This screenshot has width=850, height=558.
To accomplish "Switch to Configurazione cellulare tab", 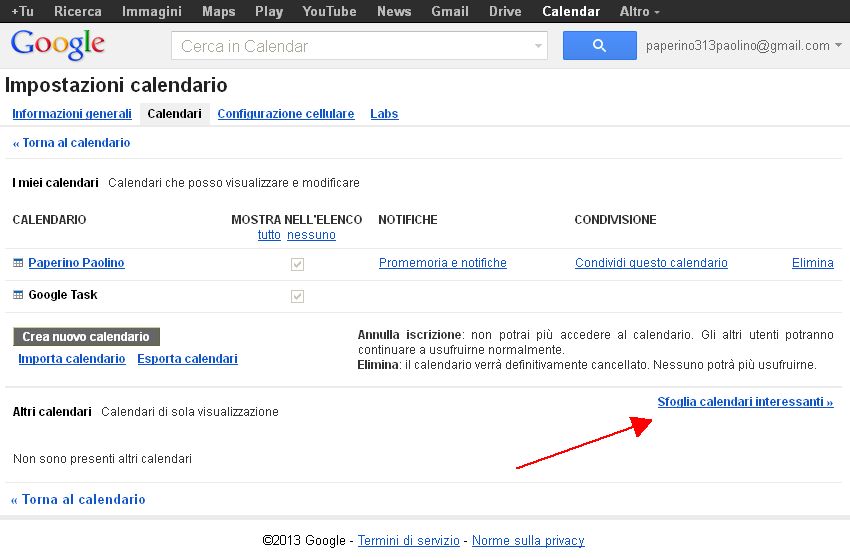I will [286, 114].
